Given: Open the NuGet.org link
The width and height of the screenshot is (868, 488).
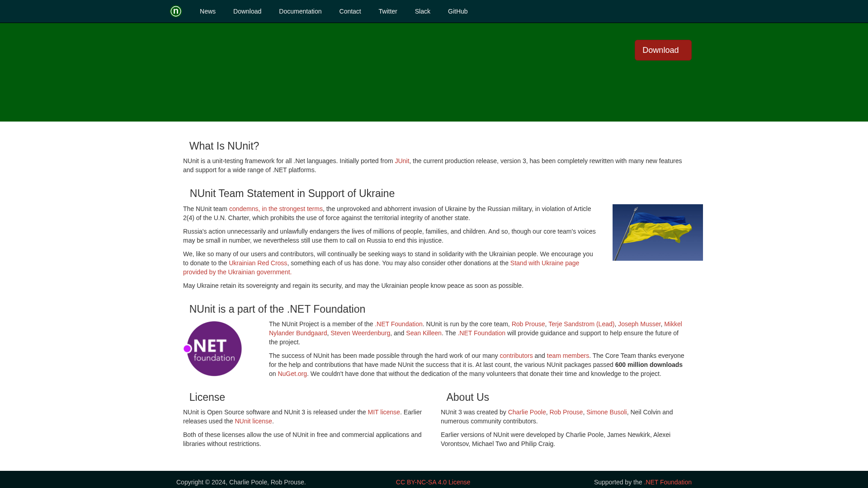Looking at the screenshot, I should (292, 374).
